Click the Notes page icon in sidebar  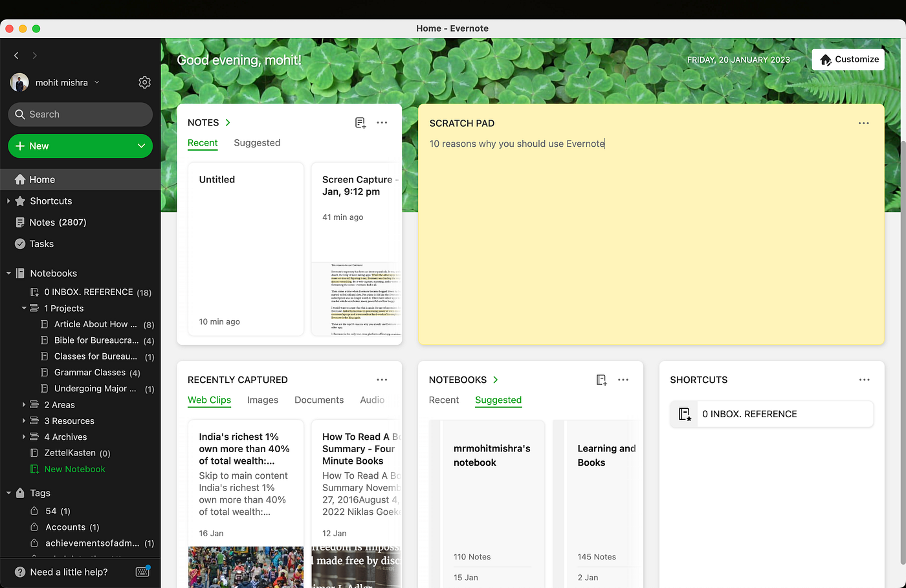pos(20,223)
